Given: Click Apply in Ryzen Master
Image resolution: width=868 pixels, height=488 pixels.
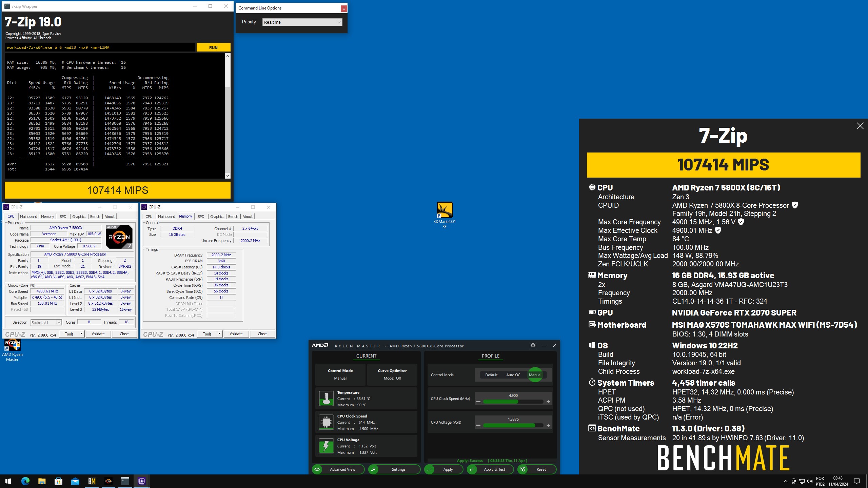Looking at the screenshot, I should tap(443, 469).
